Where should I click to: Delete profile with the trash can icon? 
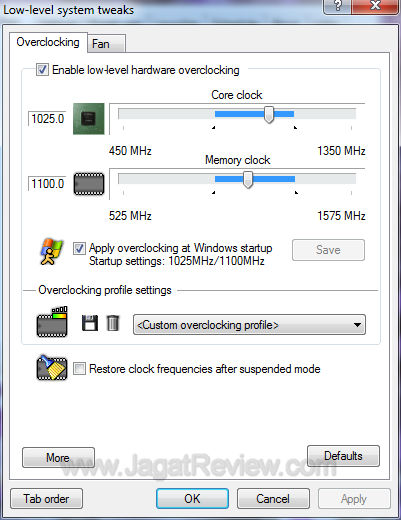113,323
